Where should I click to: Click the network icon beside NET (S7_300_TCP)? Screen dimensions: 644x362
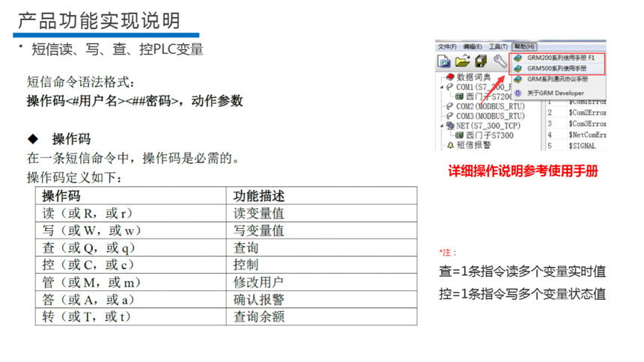tap(450, 126)
